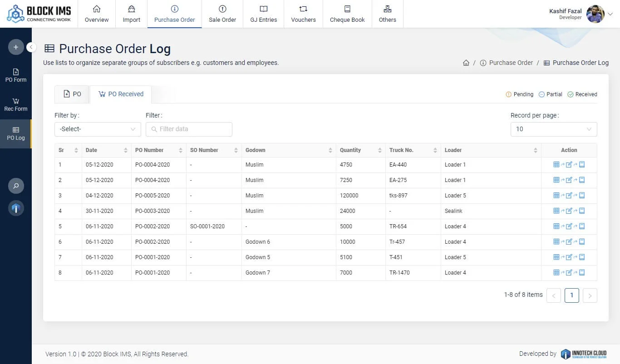Screen dimensions: 620x364
Task: Open the Cheque Book menu
Action: click(347, 14)
